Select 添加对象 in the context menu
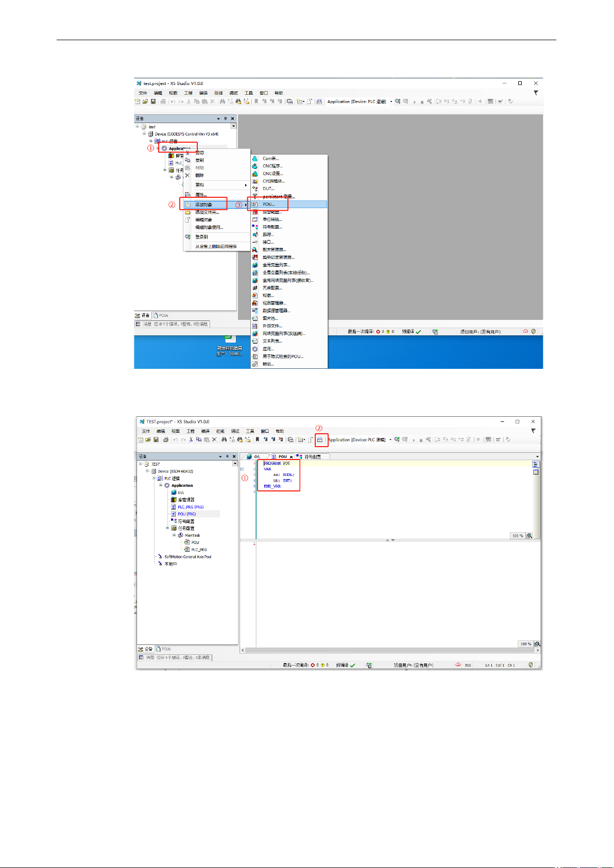This screenshot has width=614, height=868. (217, 205)
